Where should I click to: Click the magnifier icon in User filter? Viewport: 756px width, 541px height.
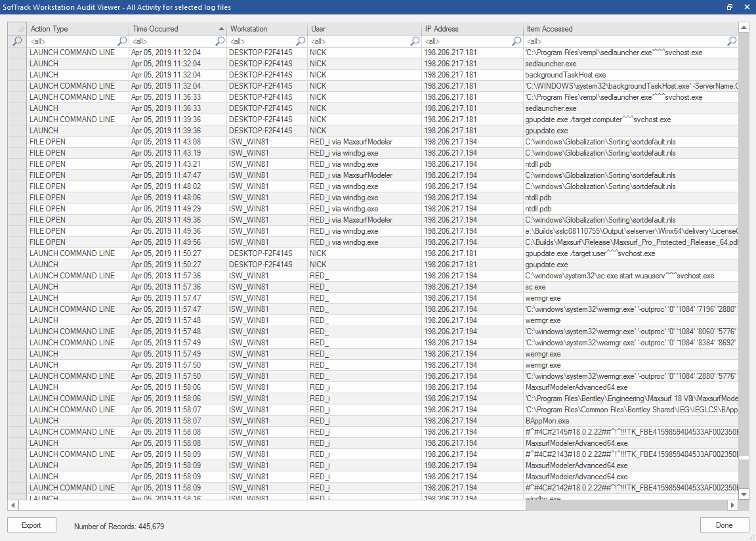point(415,41)
